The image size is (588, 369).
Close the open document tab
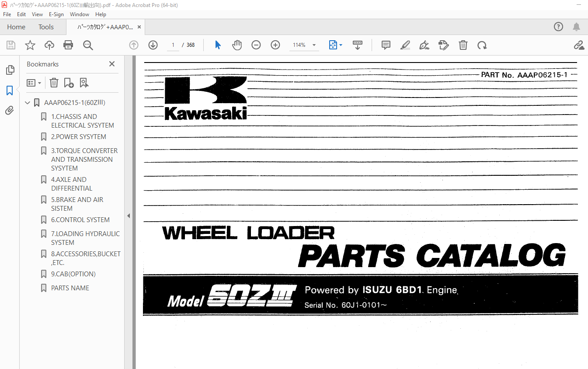[139, 27]
